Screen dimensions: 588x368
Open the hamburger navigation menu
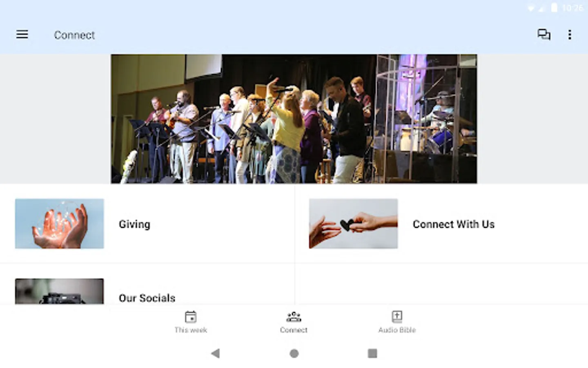(x=22, y=35)
